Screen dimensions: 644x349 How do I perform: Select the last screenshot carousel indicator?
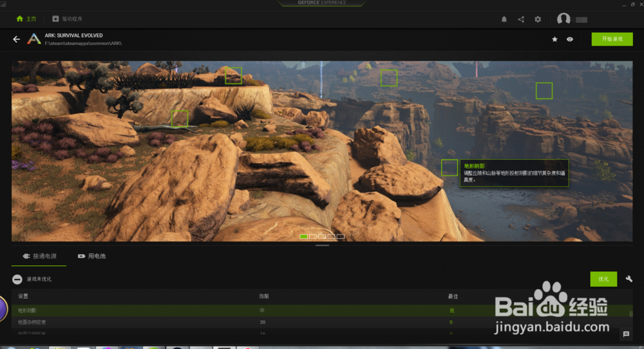(341, 236)
